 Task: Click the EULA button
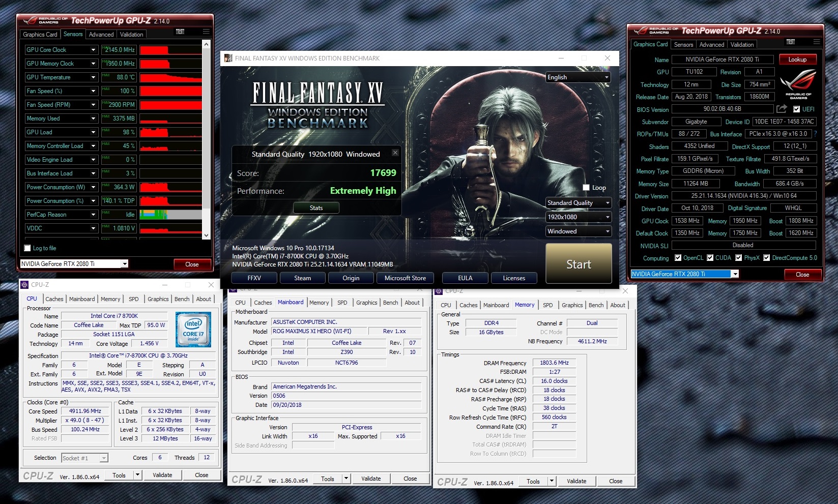(x=465, y=278)
